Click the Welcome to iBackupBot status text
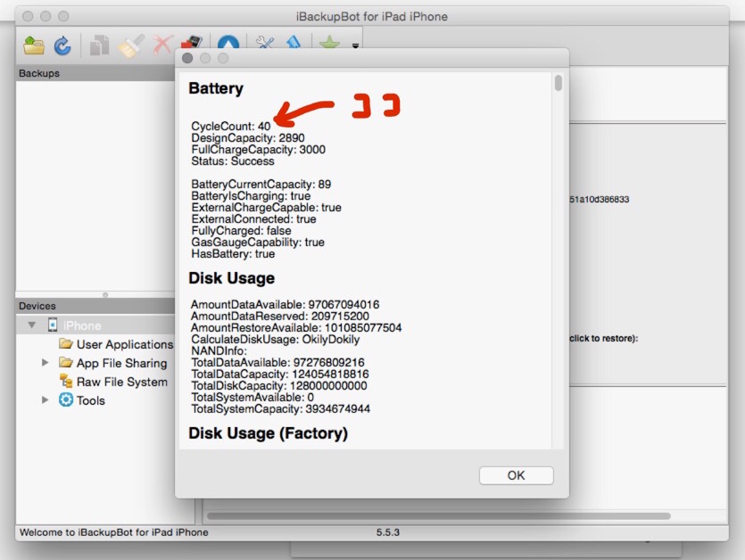Viewport: 745px width, 560px height. click(113, 532)
